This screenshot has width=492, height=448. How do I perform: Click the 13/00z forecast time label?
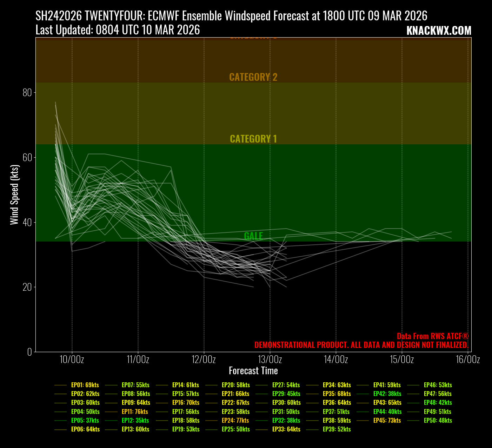270,360
